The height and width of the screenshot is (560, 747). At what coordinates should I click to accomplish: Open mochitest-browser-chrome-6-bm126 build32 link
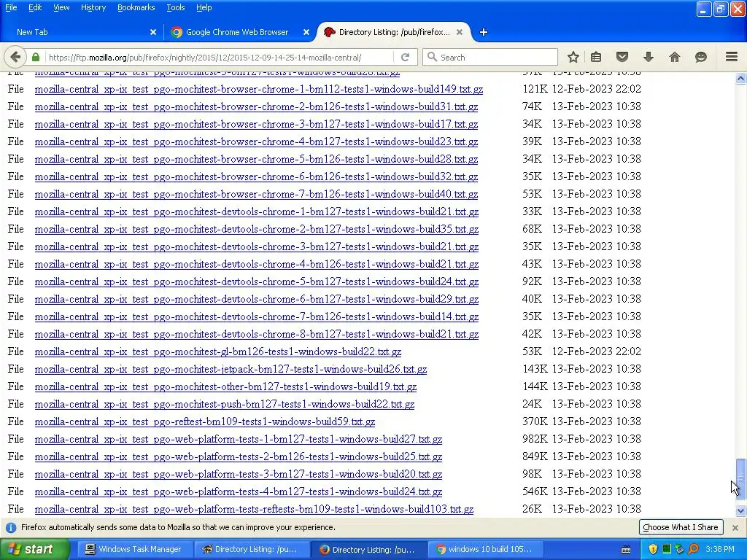coord(256,176)
